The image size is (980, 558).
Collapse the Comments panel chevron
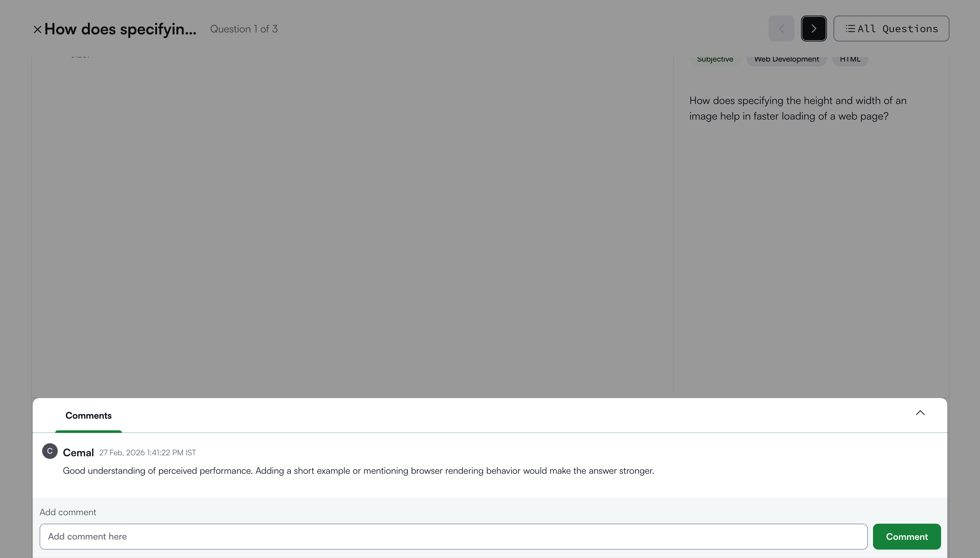920,413
